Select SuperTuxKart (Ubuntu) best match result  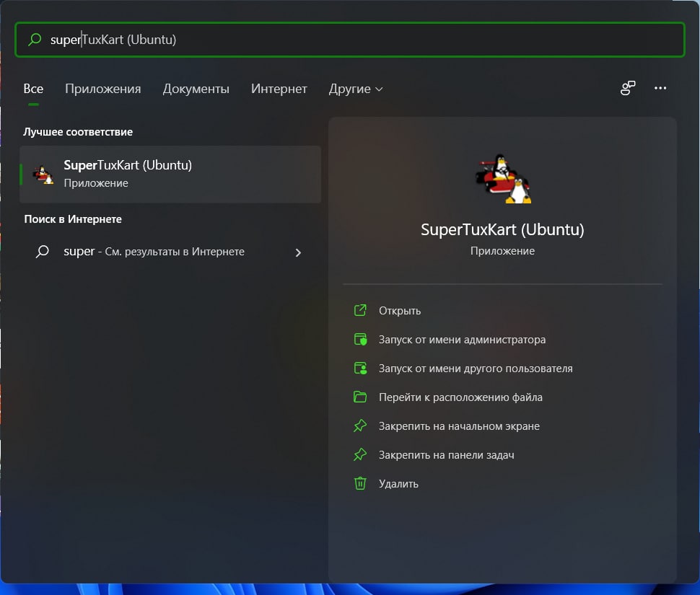point(170,174)
